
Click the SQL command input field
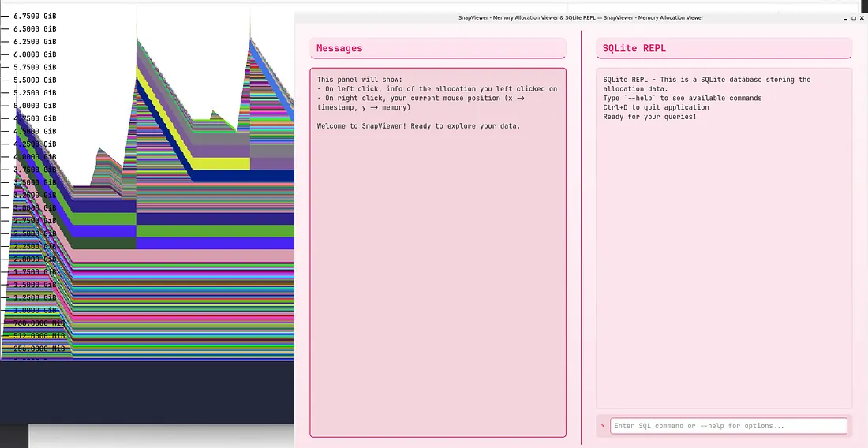729,426
